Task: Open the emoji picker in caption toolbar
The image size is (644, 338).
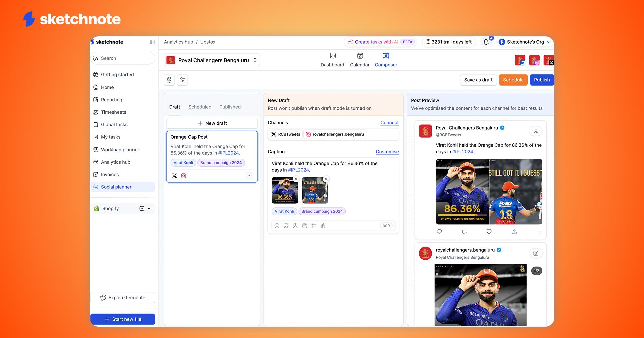Action: click(277, 226)
